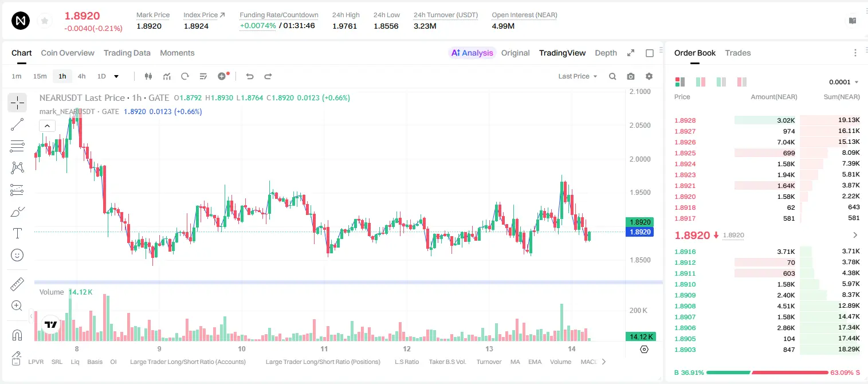Select the Depth chart view
The height and width of the screenshot is (384, 868).
tap(606, 53)
